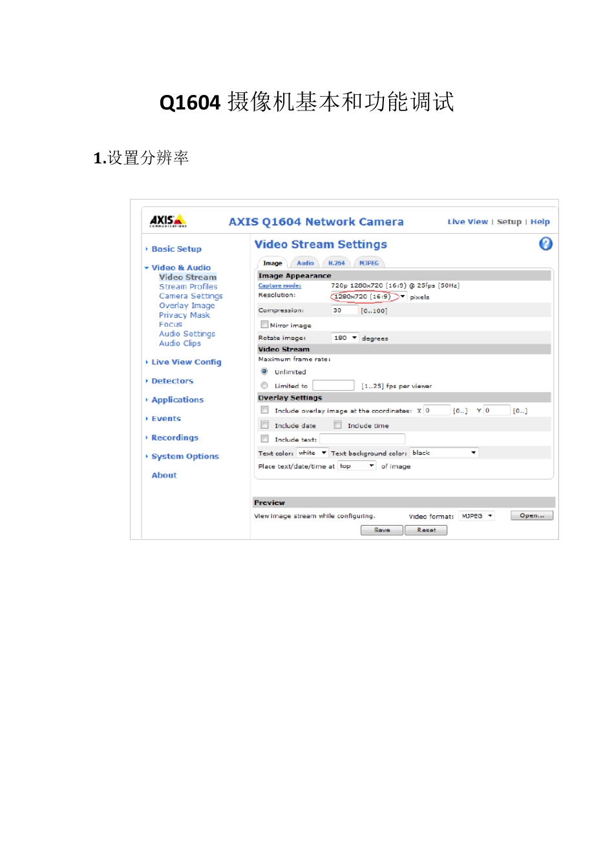Click the Open... preview button
The height and width of the screenshot is (868, 614).
[x=532, y=515]
